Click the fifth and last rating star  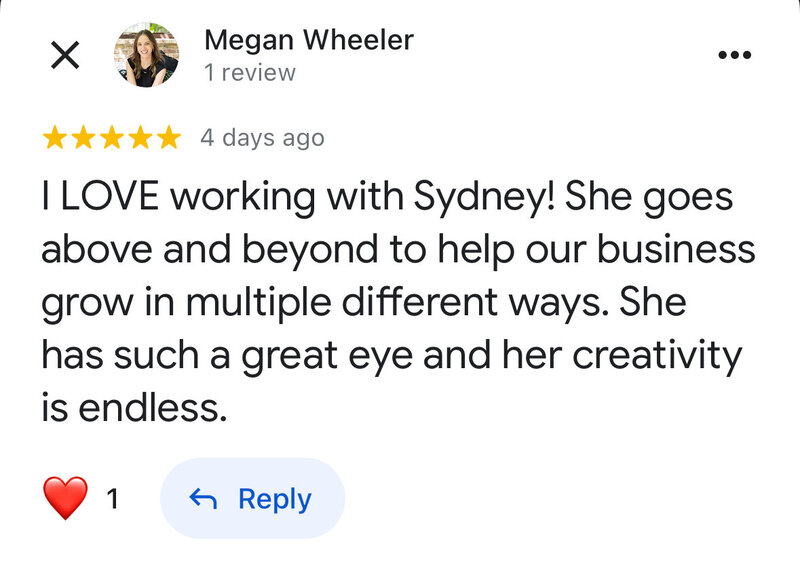pos(168,138)
